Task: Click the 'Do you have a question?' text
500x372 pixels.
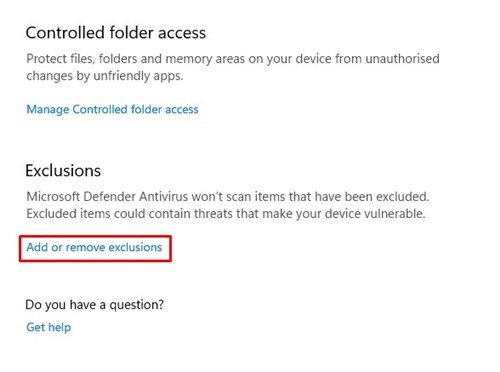Action: coord(95,305)
